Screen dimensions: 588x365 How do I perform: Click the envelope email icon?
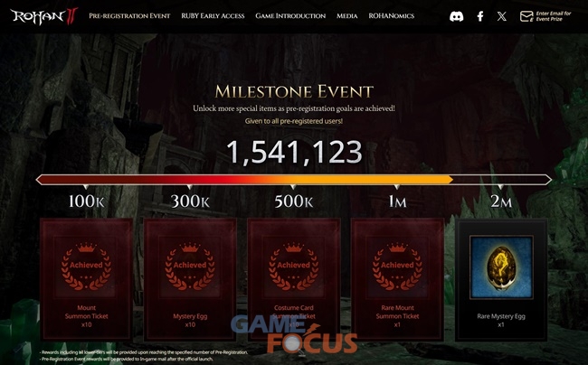coord(526,16)
